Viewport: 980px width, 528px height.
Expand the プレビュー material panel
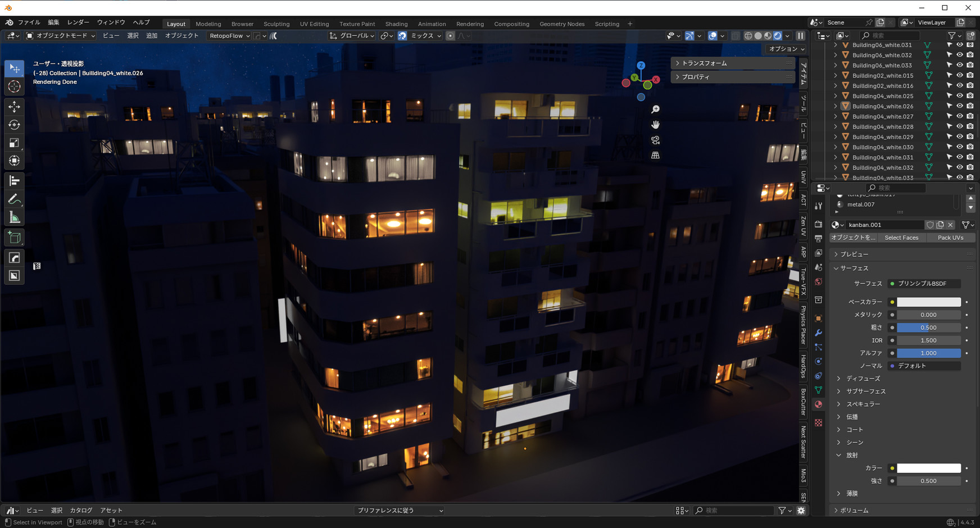pos(903,254)
